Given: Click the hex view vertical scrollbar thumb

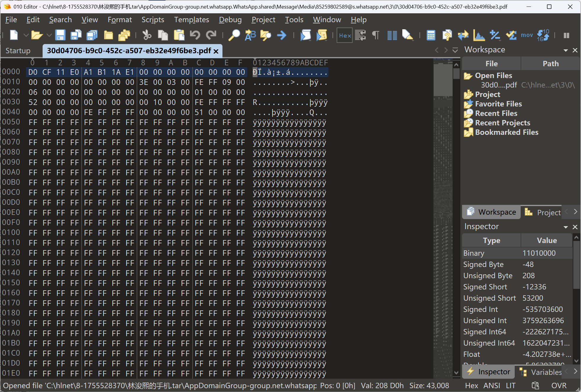Looking at the screenshot, I should [456, 73].
